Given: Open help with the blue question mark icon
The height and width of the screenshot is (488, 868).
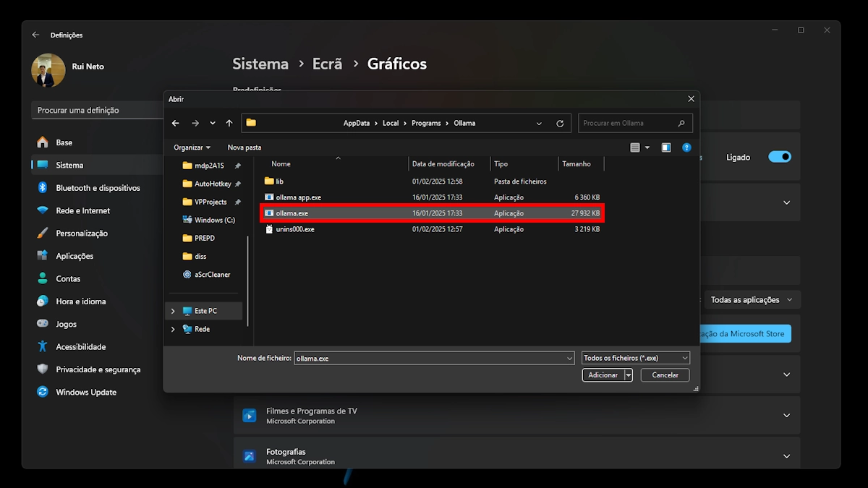Looking at the screenshot, I should coord(686,147).
